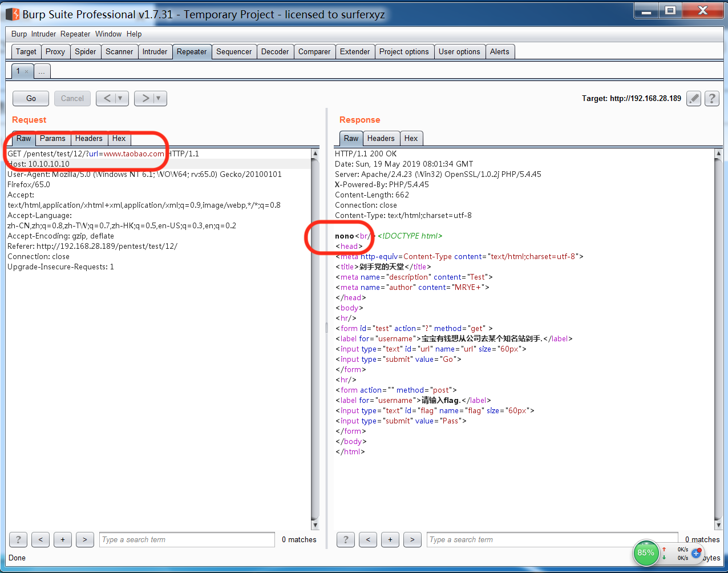Open history dropdown next to forward arrow
Image resolution: width=728 pixels, height=573 pixels.
pos(159,98)
